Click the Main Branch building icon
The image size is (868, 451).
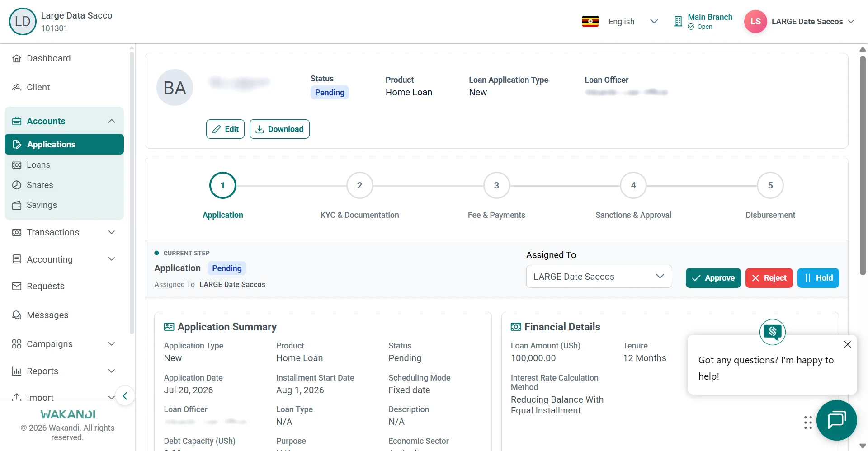(x=678, y=21)
